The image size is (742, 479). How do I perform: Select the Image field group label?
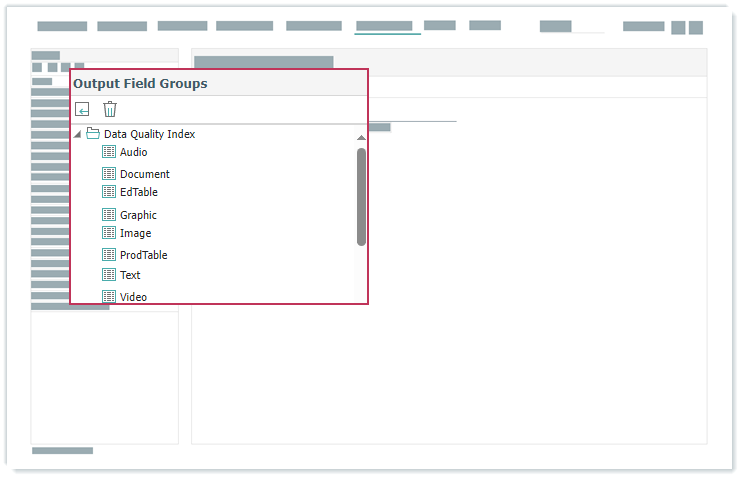click(135, 233)
